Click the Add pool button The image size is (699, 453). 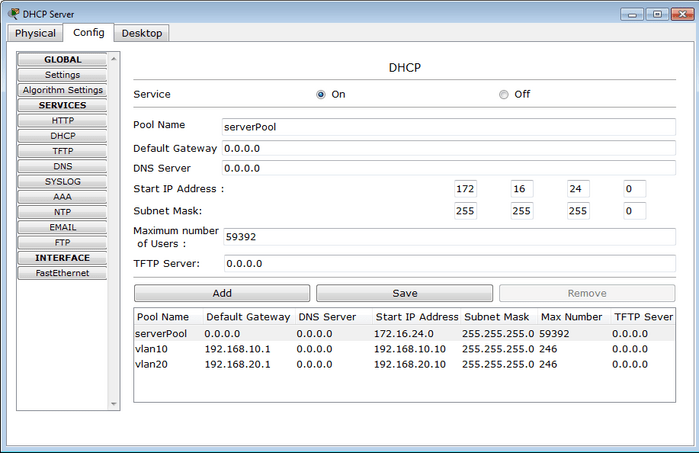pyautogui.click(x=222, y=293)
